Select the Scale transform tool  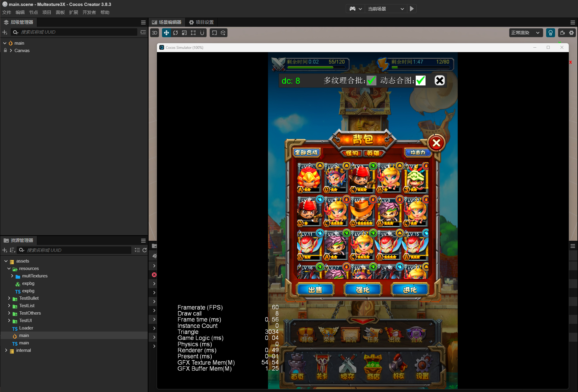[x=184, y=33]
